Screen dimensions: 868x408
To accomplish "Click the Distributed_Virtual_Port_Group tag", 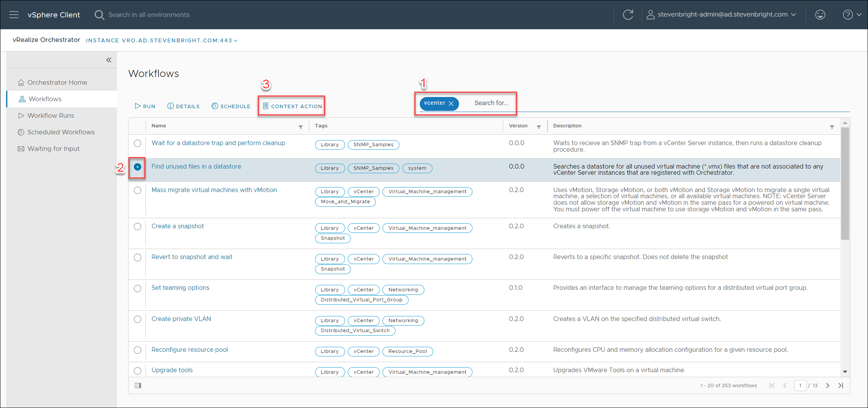I will click(362, 300).
